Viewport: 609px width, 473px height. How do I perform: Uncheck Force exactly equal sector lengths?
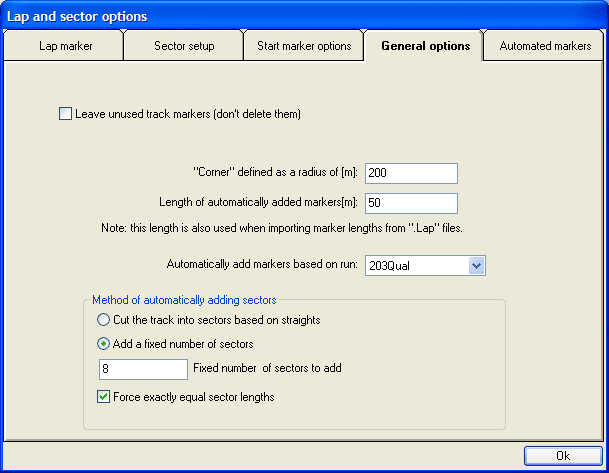[104, 396]
